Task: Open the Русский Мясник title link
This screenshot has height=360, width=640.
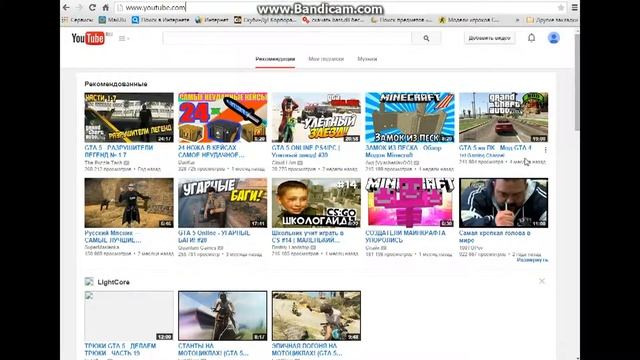Action: (113, 236)
